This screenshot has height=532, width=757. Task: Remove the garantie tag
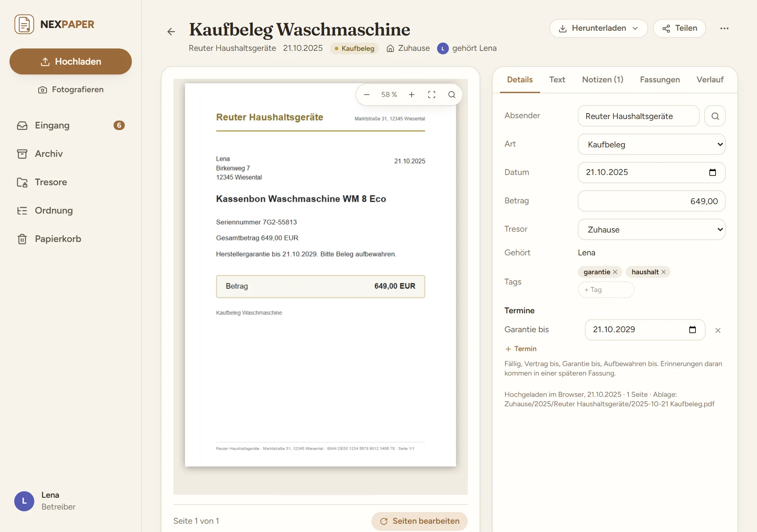[x=615, y=272]
